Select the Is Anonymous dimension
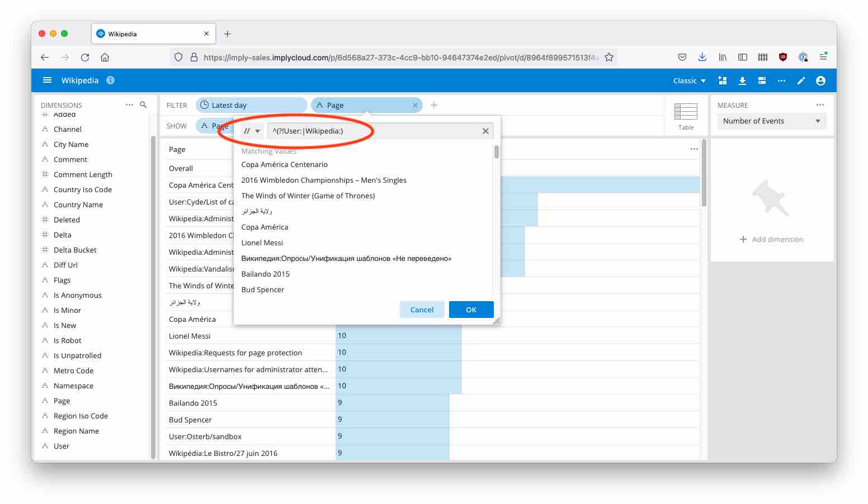This screenshot has width=868, height=504. 78,295
